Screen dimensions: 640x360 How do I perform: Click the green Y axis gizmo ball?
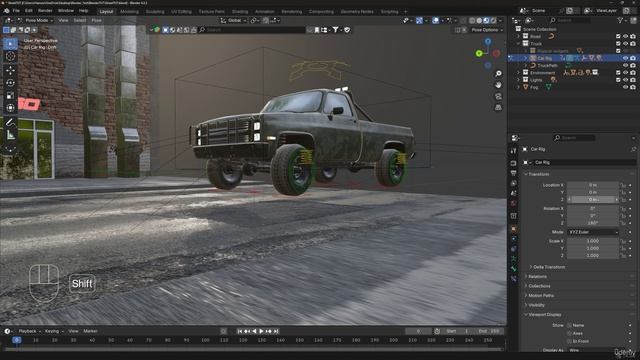click(479, 53)
